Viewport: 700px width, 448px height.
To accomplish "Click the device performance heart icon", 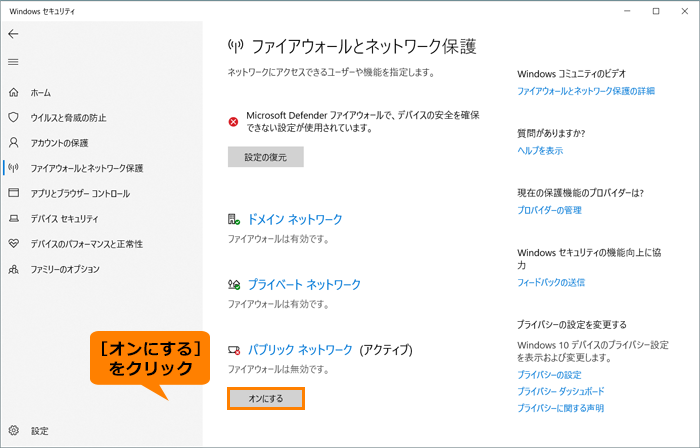I will click(x=14, y=244).
